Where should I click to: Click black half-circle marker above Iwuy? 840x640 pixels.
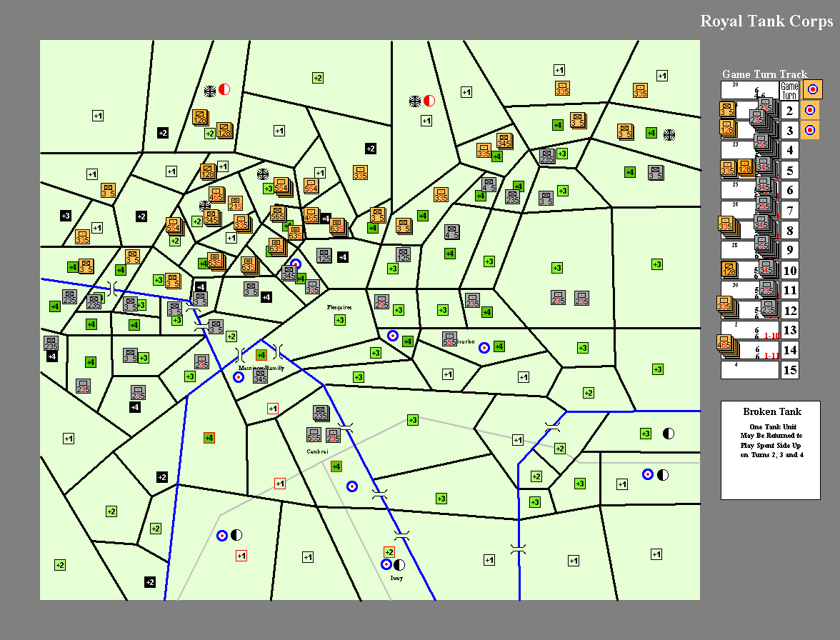click(399, 564)
